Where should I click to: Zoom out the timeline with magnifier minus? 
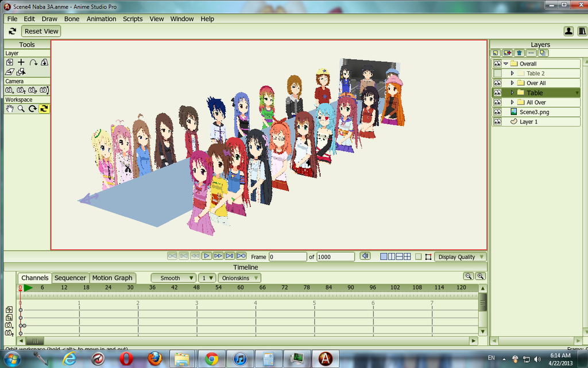469,277
